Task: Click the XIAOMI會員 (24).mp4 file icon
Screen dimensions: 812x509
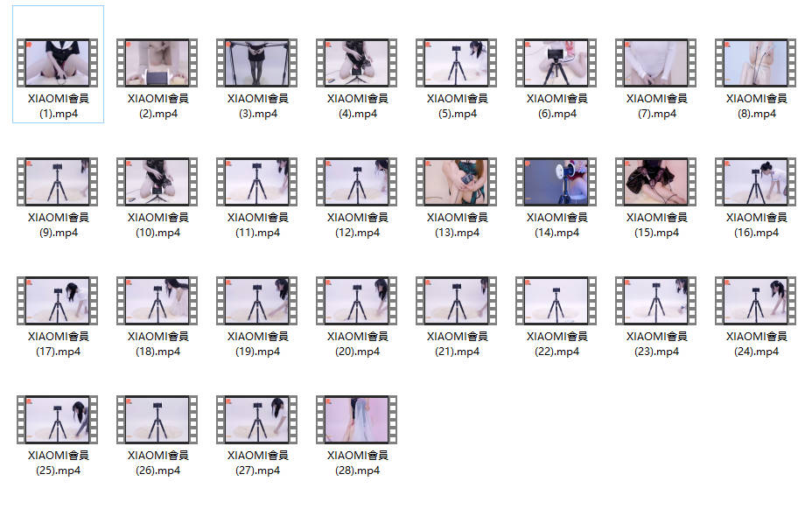Action: [x=755, y=301]
